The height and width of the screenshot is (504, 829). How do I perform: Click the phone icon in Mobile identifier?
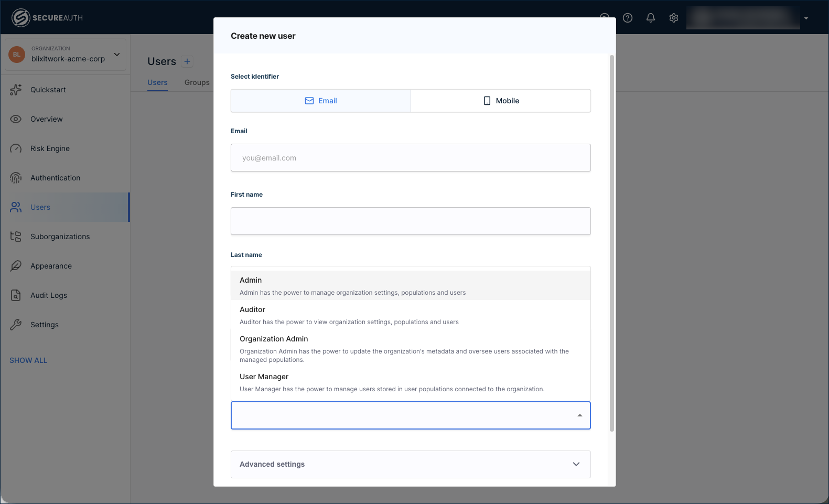click(487, 101)
